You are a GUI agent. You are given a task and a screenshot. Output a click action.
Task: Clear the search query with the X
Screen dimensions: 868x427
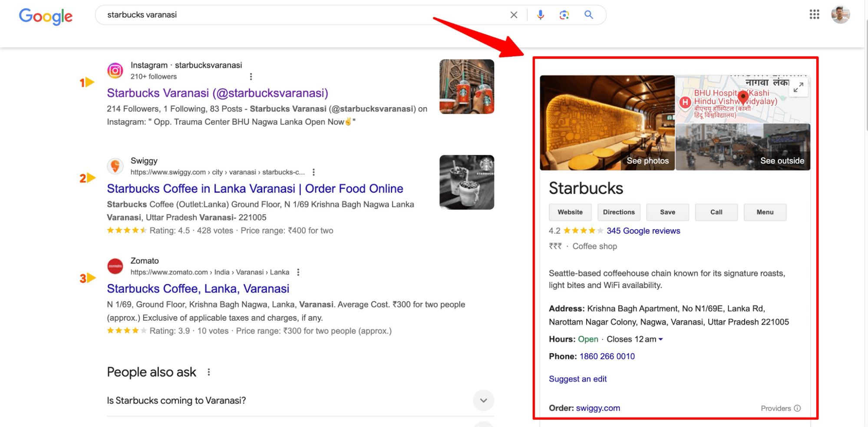513,14
